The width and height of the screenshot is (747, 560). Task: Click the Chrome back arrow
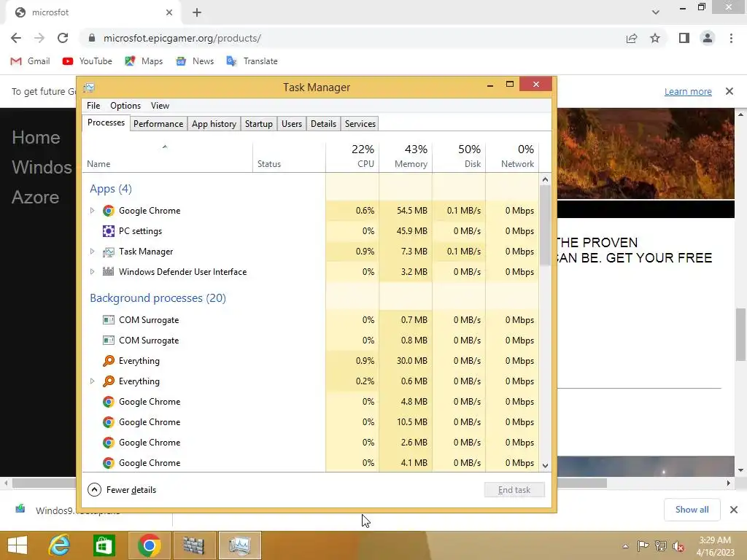tap(16, 38)
